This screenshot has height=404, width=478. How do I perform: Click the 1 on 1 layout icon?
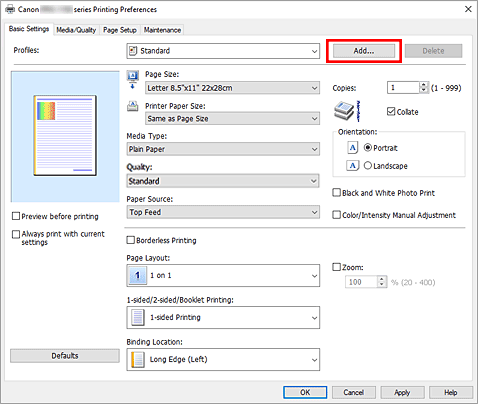[137, 276]
